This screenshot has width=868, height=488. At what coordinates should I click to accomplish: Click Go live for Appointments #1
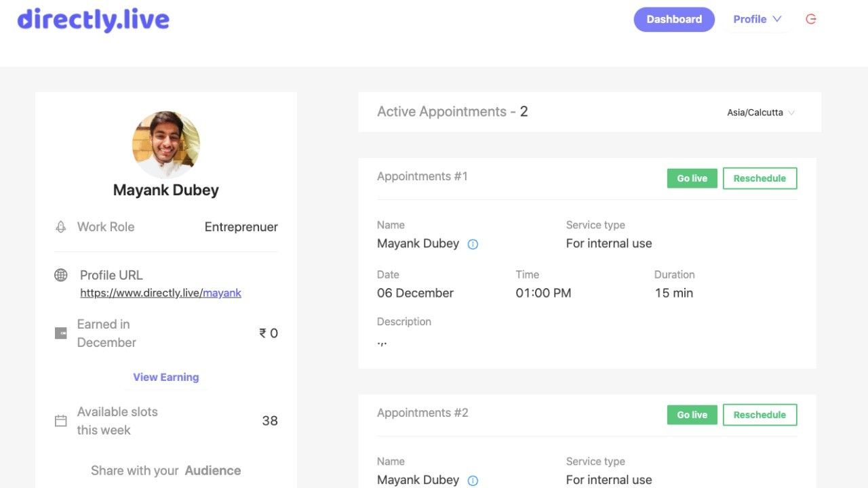pyautogui.click(x=692, y=178)
